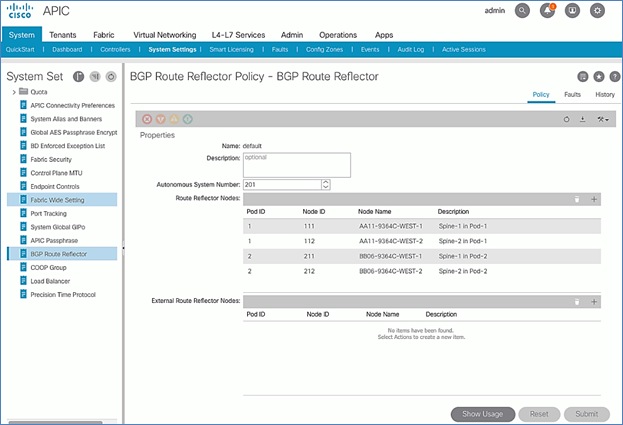Screen dimensions: 623x425
Task: Go to the Controllers submenu
Action: click(x=115, y=49)
